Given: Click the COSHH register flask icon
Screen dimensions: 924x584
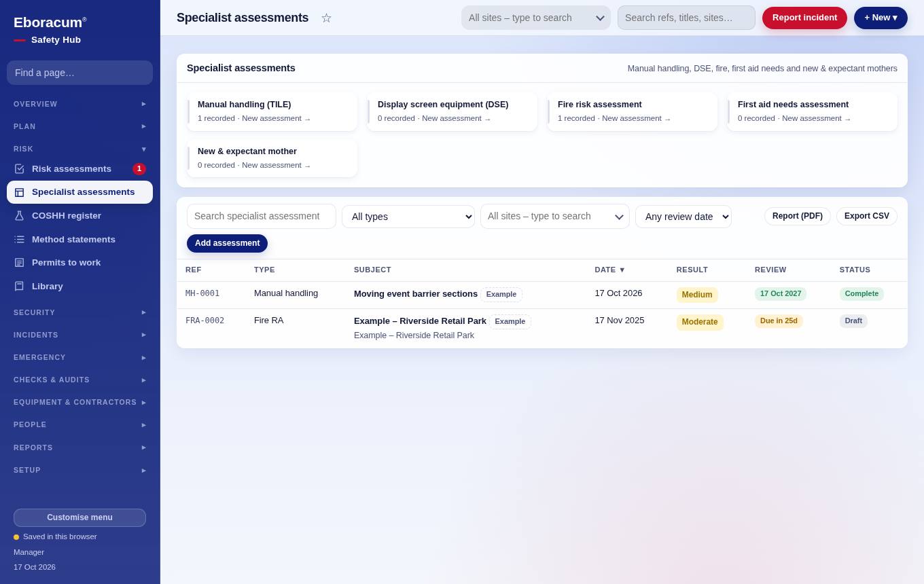Looking at the screenshot, I should [19, 216].
